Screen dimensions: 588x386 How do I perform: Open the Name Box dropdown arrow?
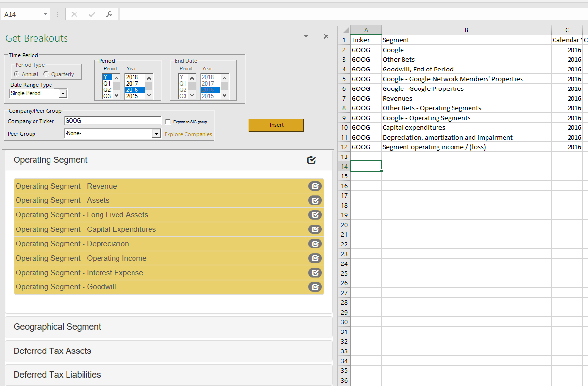coord(46,15)
